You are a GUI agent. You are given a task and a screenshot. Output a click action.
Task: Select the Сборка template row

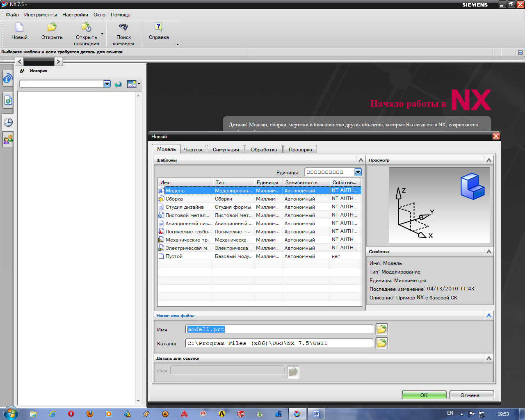click(x=259, y=199)
